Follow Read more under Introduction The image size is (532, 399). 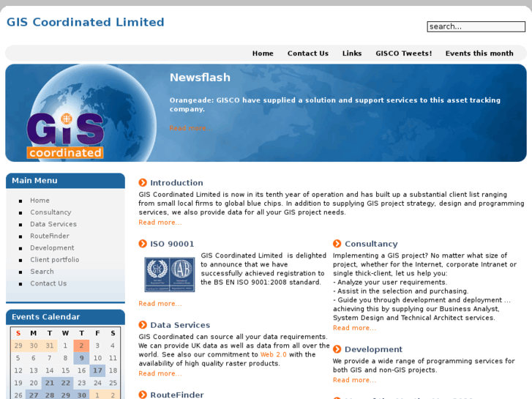point(160,223)
